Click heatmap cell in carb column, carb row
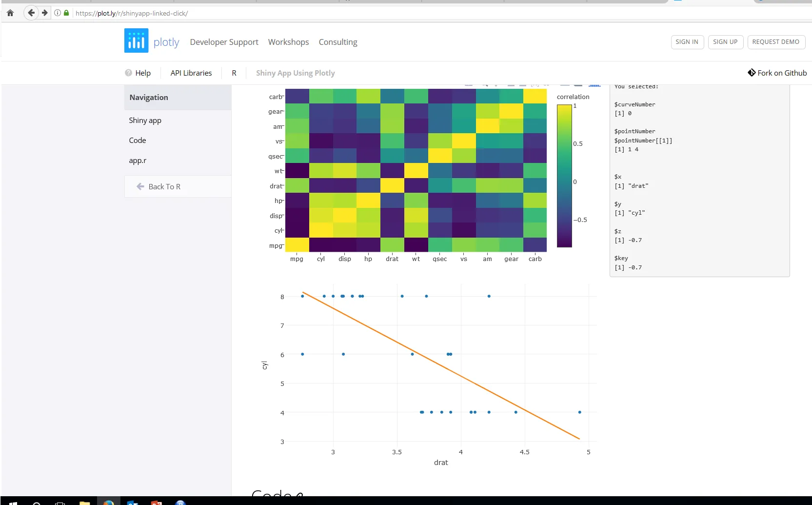The image size is (812, 505). pos(535,96)
